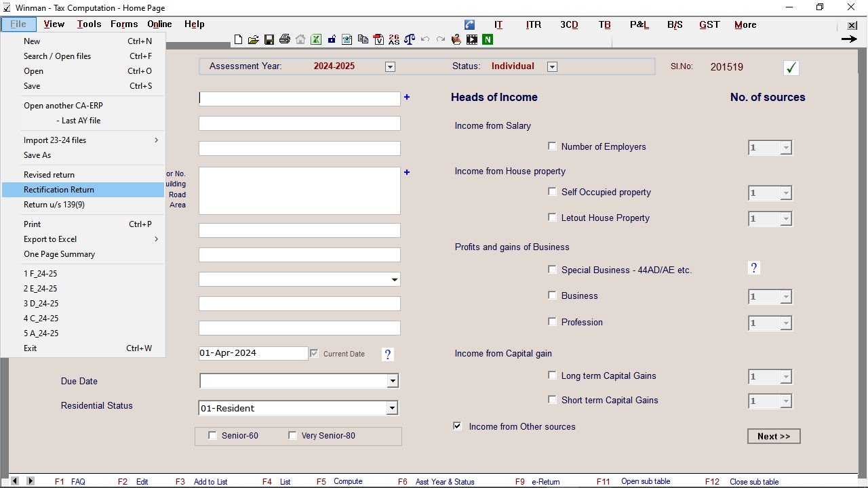Tick the Business checkbox
Image resolution: width=868 pixels, height=488 pixels.
[552, 296]
